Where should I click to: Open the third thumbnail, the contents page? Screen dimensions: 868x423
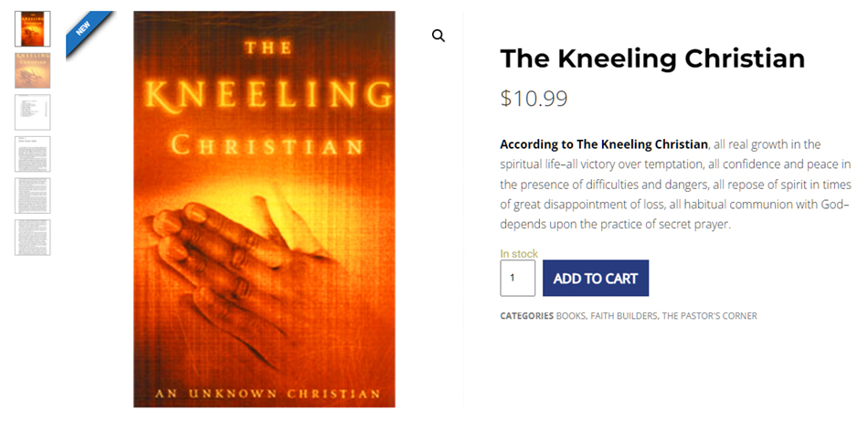33,112
